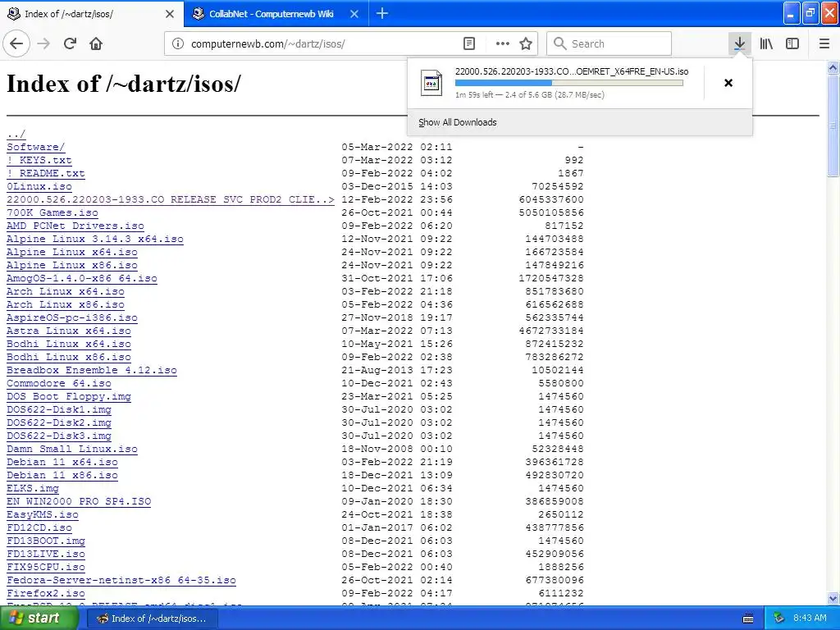Download Alpine Linux 3.14.3 x64.iso

coord(95,239)
